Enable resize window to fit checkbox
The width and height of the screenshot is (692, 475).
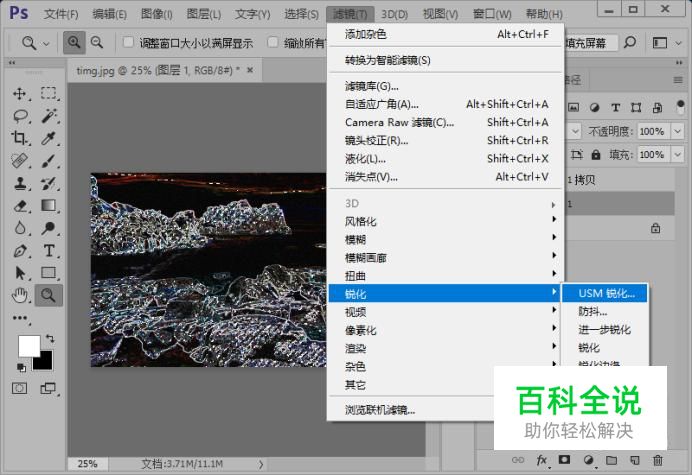(128, 42)
